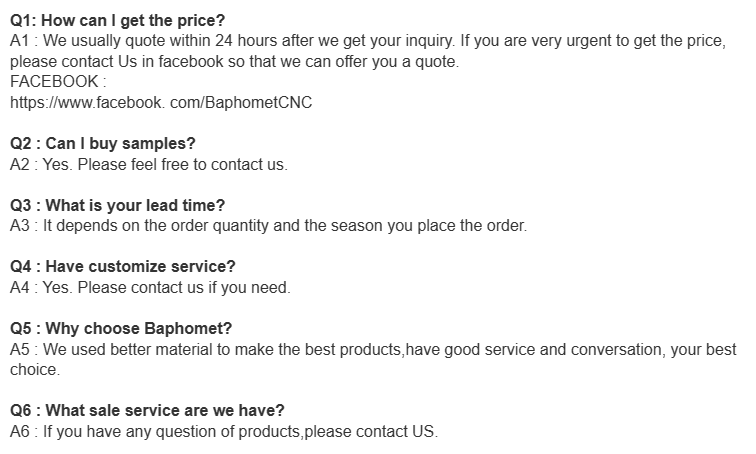Select the A3 answer about order quantity and season
The image size is (756, 454).
(268, 226)
